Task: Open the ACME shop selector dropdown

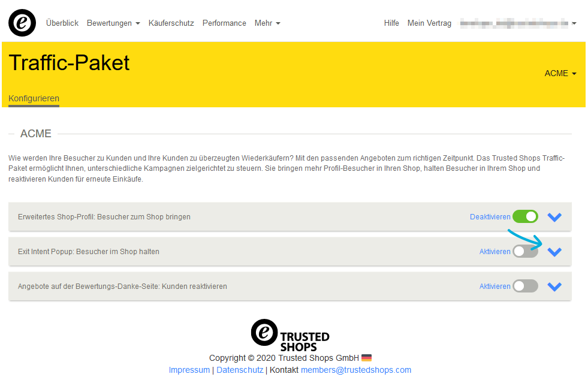Action: pyautogui.click(x=560, y=73)
